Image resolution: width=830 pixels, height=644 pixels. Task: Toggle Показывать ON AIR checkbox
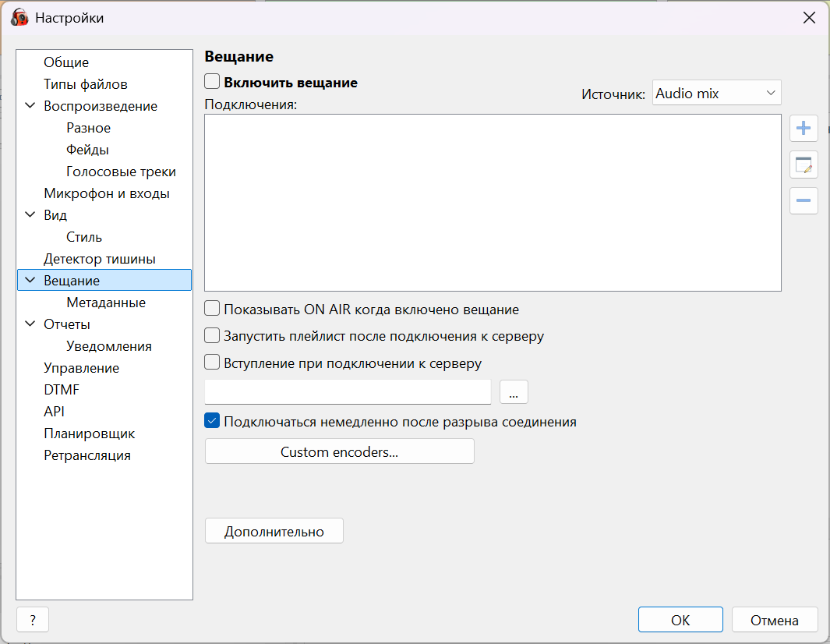[212, 310]
